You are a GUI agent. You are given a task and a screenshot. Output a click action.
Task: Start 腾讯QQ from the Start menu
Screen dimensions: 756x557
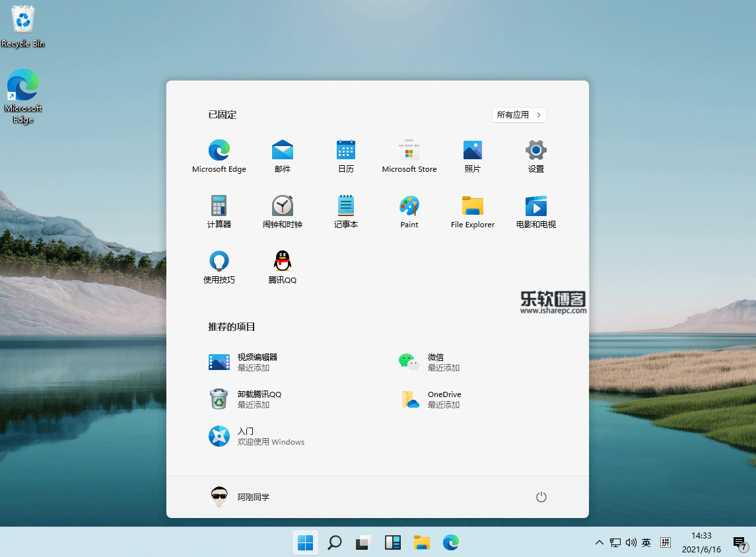click(x=283, y=267)
